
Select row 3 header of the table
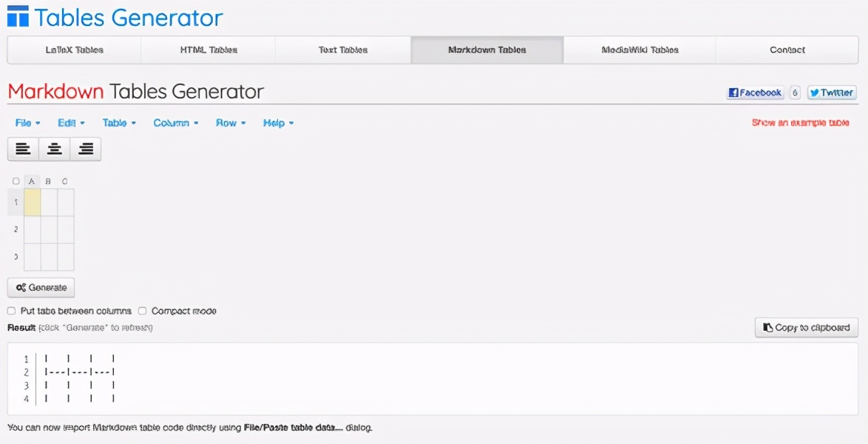pos(16,257)
